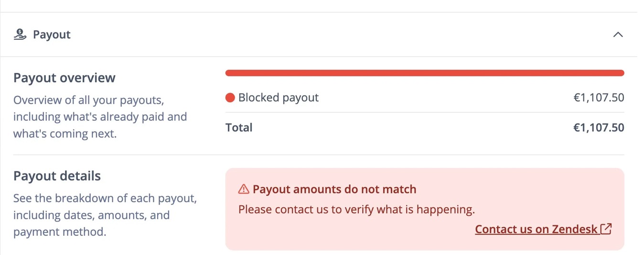Click the warning triangle icon
This screenshot has width=644, height=255.
pyautogui.click(x=244, y=190)
